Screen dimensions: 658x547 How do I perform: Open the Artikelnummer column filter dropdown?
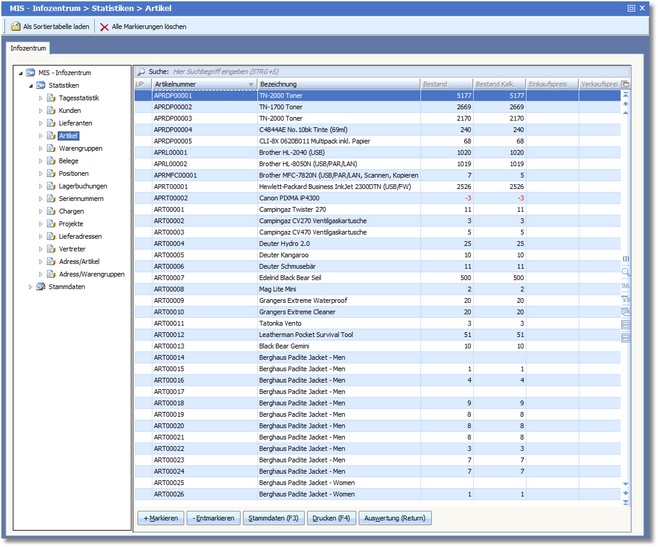tap(251, 85)
